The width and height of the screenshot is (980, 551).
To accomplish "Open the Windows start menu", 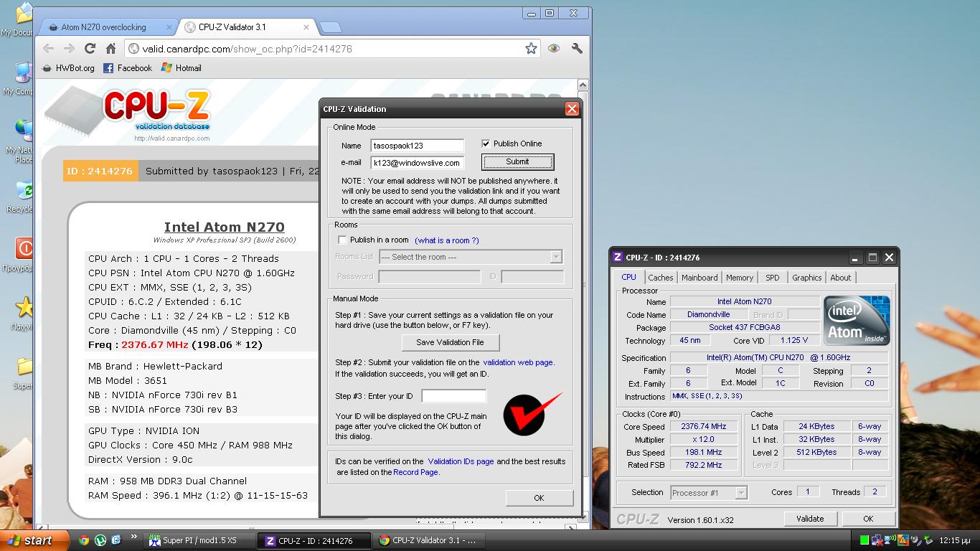I will [x=34, y=540].
